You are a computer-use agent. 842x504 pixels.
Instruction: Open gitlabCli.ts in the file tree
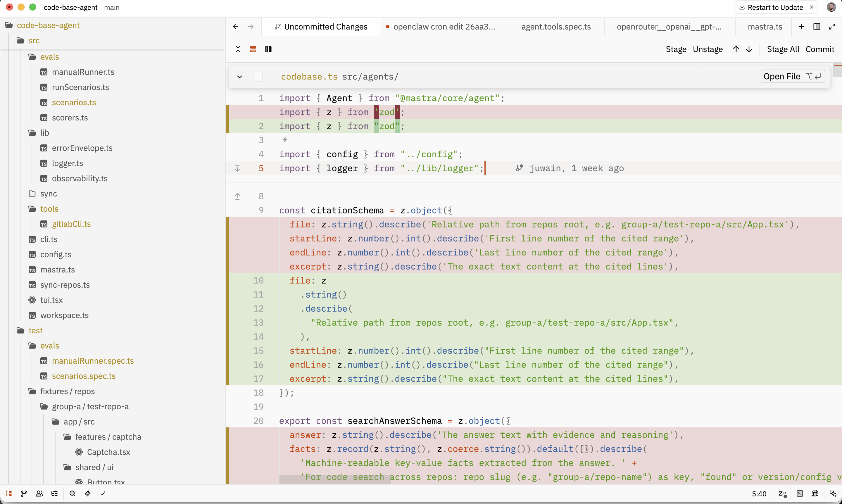(71, 224)
